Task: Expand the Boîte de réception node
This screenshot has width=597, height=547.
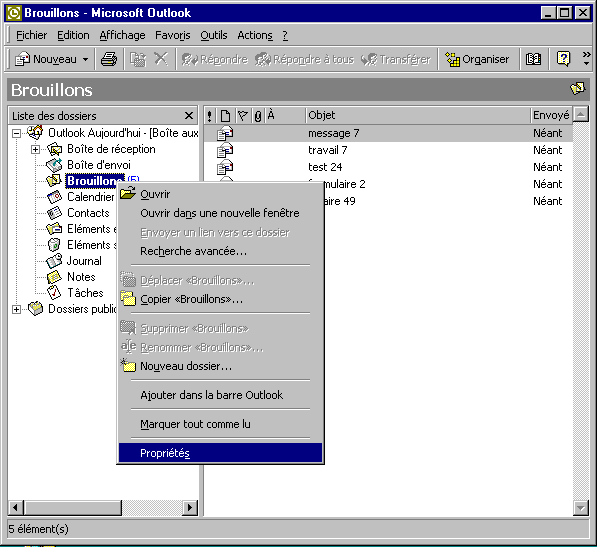Action: 35,149
